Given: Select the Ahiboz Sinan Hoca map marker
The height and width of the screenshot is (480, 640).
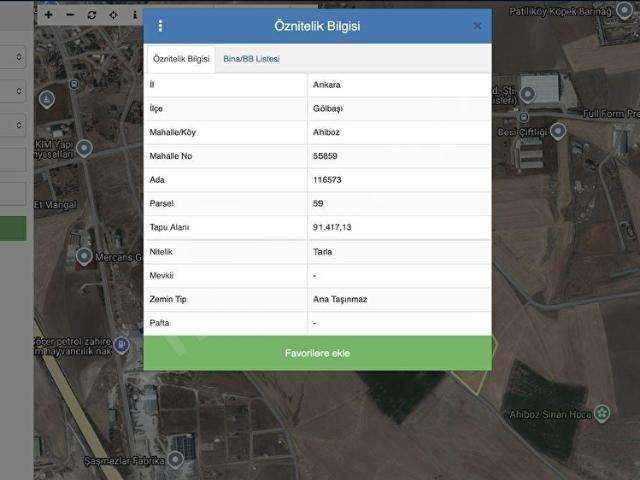Looking at the screenshot, I should pos(602,413).
